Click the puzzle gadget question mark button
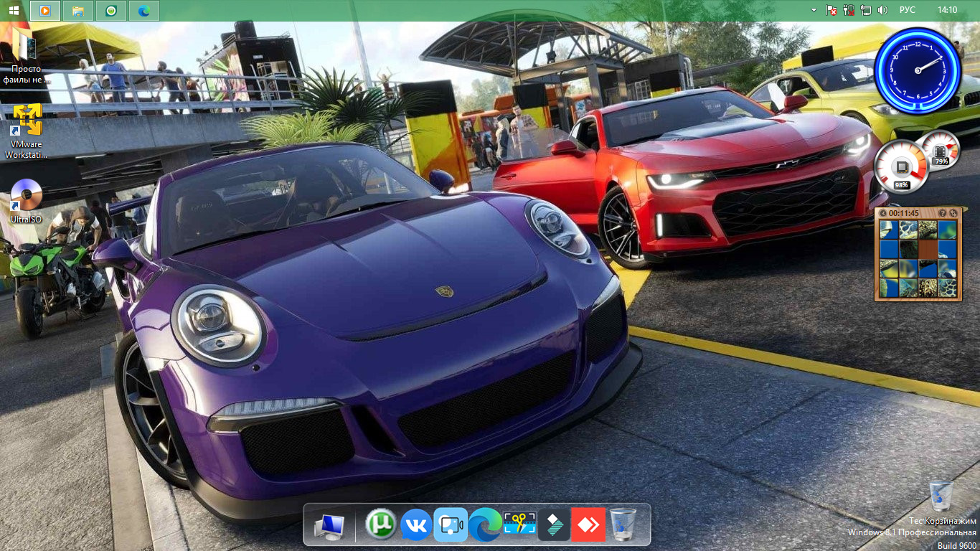 (942, 213)
